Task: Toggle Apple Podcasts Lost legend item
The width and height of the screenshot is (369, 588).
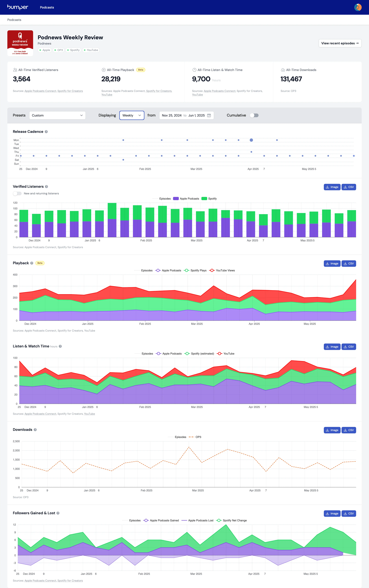Action: click(x=197, y=520)
